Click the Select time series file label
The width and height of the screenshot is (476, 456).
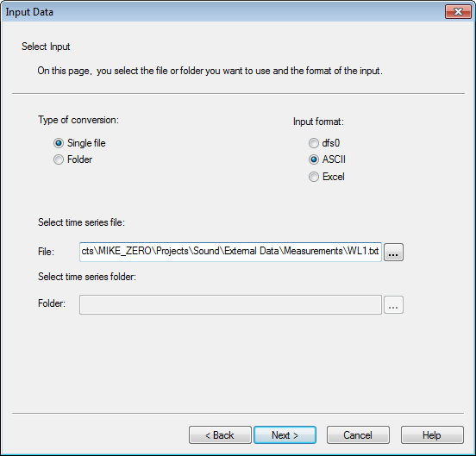point(81,222)
